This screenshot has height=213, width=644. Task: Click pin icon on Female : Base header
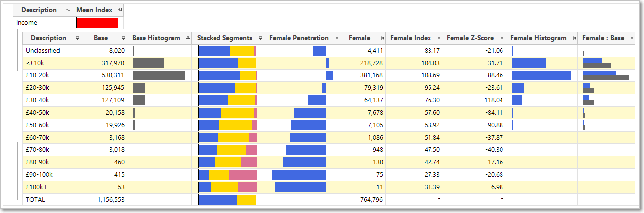[631, 38]
